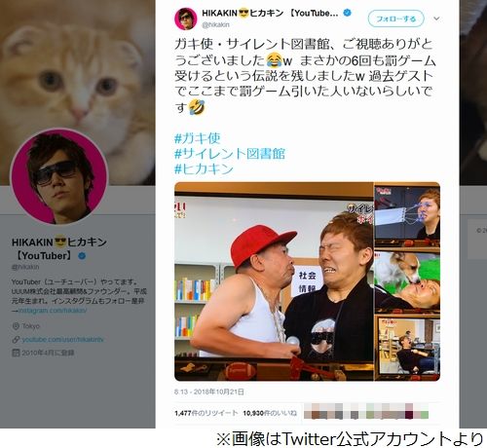Click the calendar joined-date icon
The image size is (487, 448).
click(x=16, y=353)
